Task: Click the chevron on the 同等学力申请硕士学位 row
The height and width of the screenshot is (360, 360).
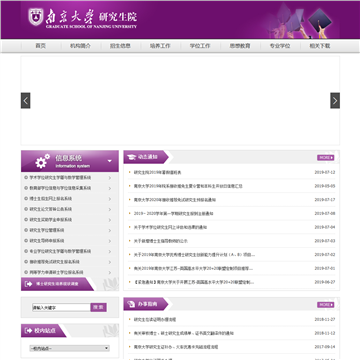Action: point(110,273)
